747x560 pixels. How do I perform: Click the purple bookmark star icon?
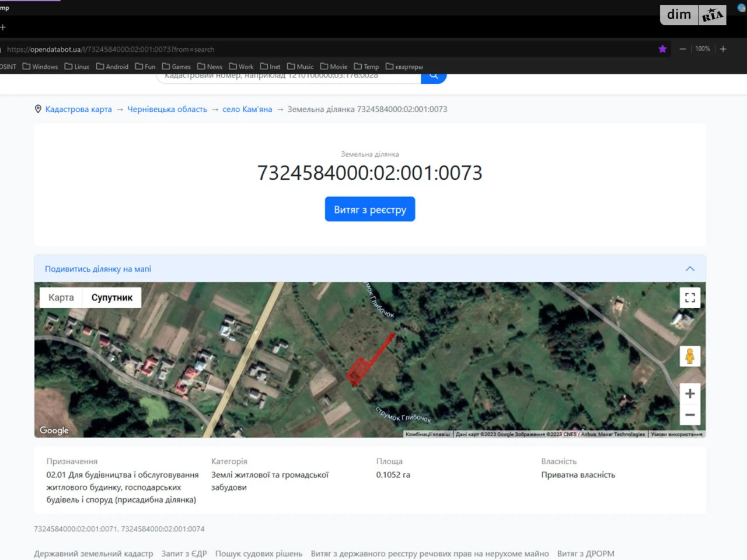(662, 49)
